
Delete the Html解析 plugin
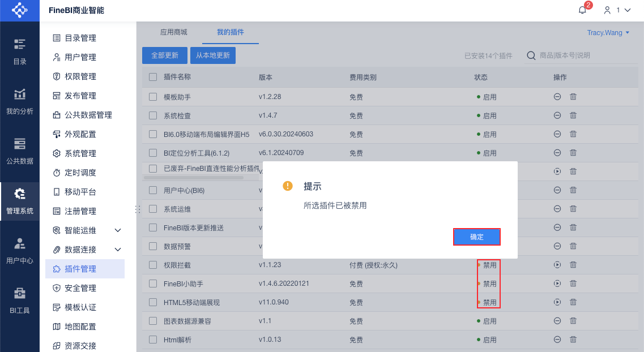click(x=573, y=340)
